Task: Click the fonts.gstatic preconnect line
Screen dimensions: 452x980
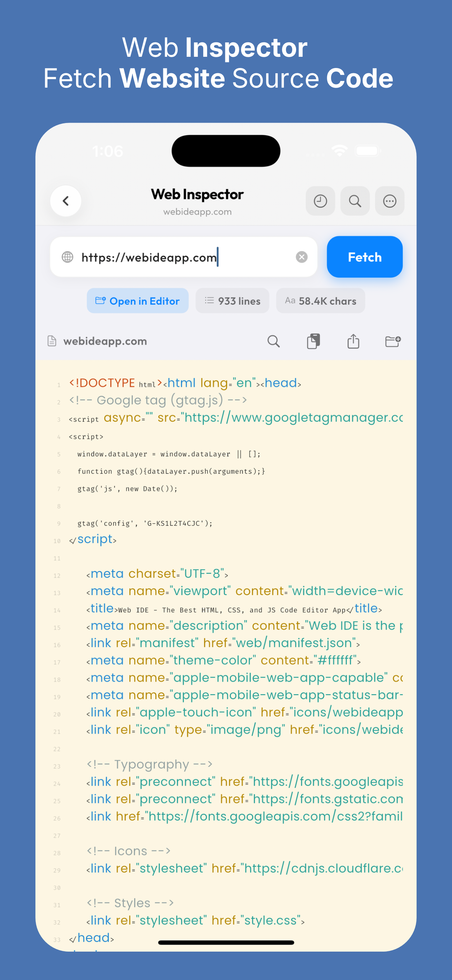Action: tap(245, 799)
